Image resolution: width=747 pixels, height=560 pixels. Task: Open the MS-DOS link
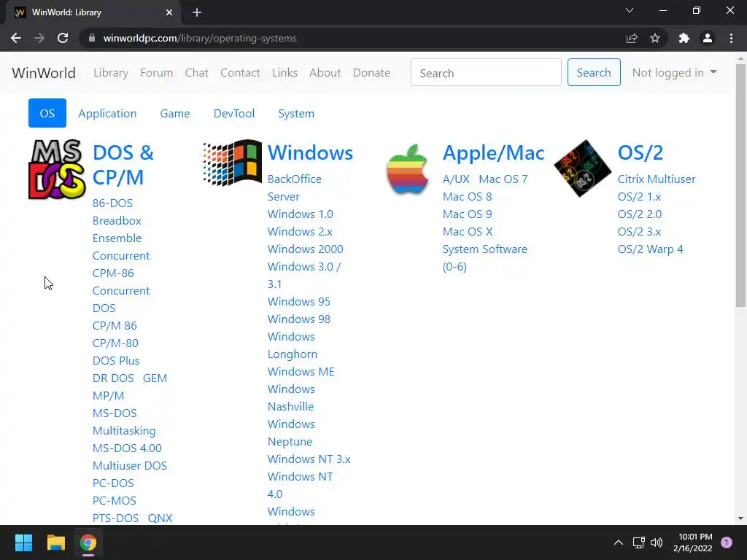tap(115, 413)
